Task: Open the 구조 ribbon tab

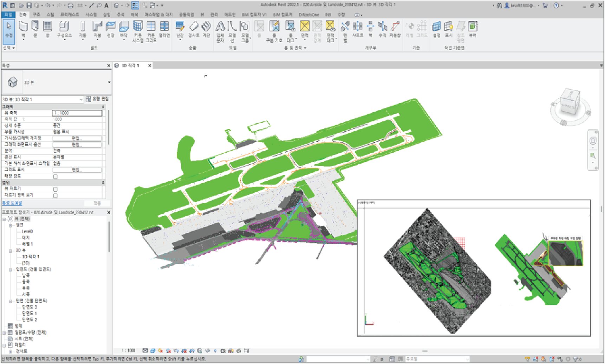Action: pos(36,15)
